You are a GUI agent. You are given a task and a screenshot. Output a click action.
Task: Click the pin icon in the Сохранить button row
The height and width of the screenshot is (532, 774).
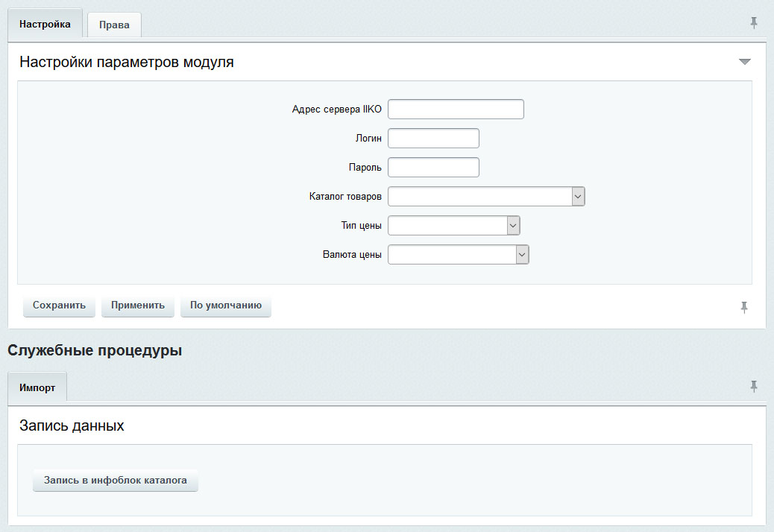[744, 307]
